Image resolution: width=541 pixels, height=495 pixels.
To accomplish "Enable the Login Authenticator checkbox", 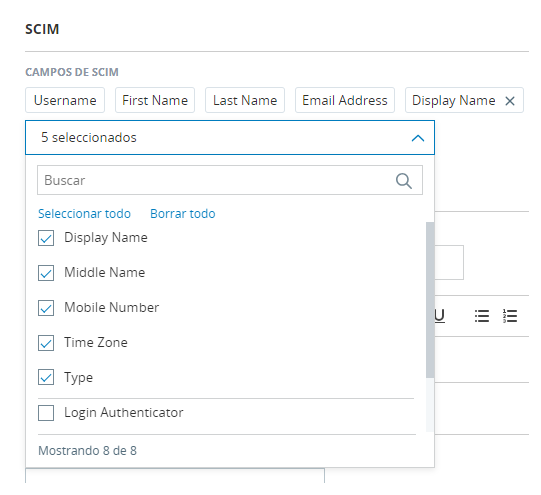I will click(x=46, y=413).
